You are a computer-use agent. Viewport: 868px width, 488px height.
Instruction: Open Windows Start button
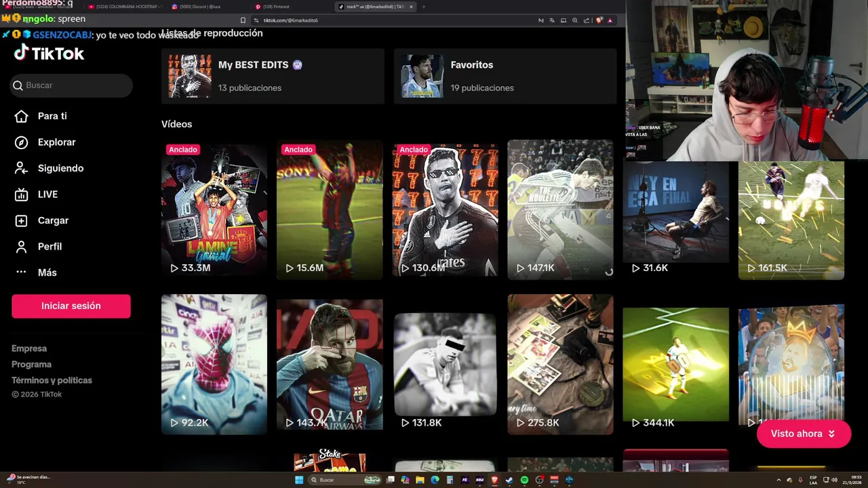click(299, 480)
